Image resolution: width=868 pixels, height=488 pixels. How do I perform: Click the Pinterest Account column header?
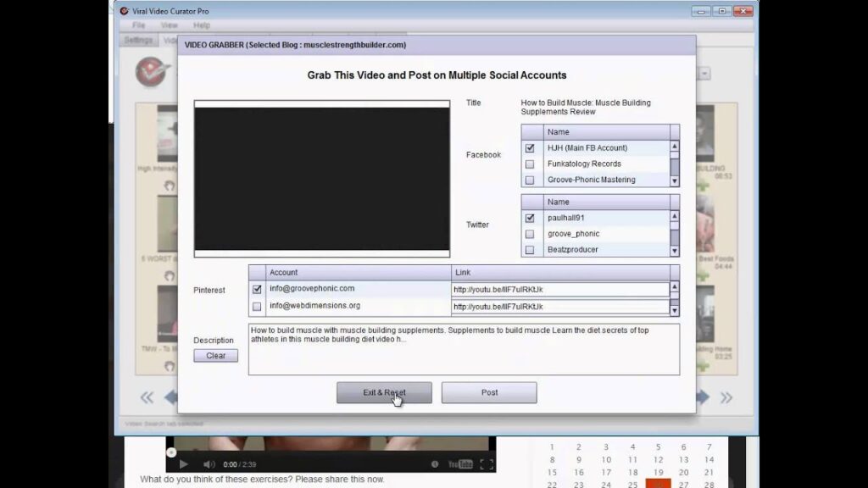[359, 272]
